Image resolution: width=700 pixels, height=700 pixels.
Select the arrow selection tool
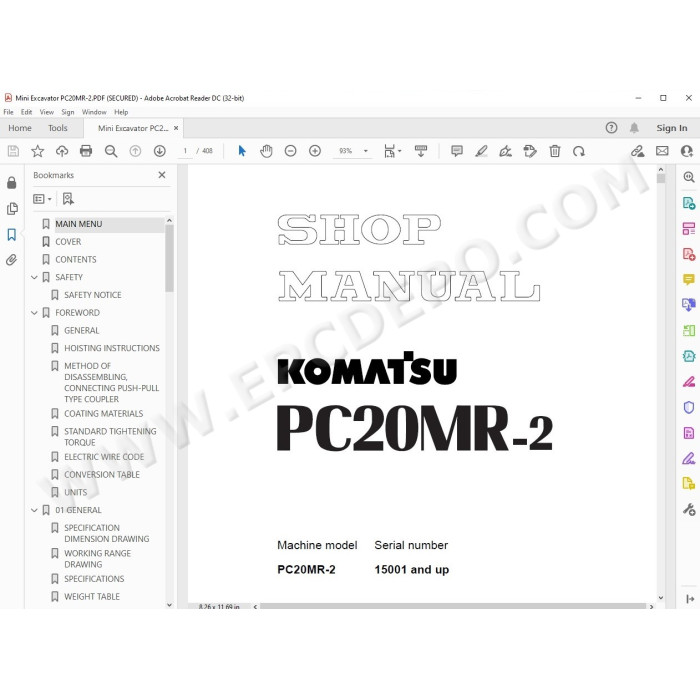[242, 151]
